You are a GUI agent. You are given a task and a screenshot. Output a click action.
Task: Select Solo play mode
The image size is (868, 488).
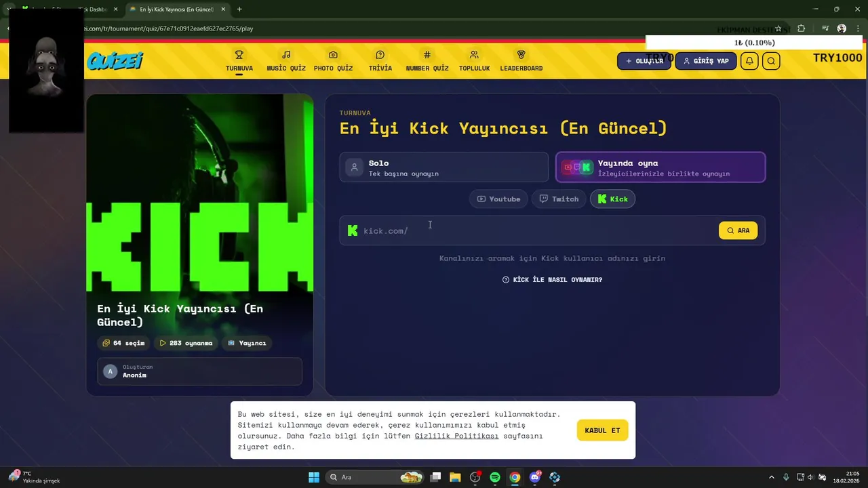pyautogui.click(x=444, y=167)
